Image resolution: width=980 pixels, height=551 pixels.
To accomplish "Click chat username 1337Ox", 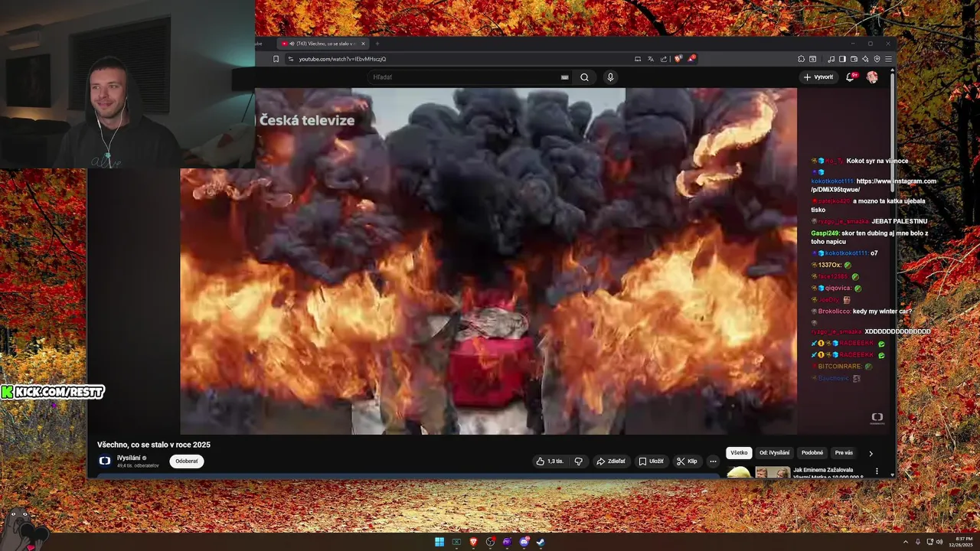I will [830, 265].
